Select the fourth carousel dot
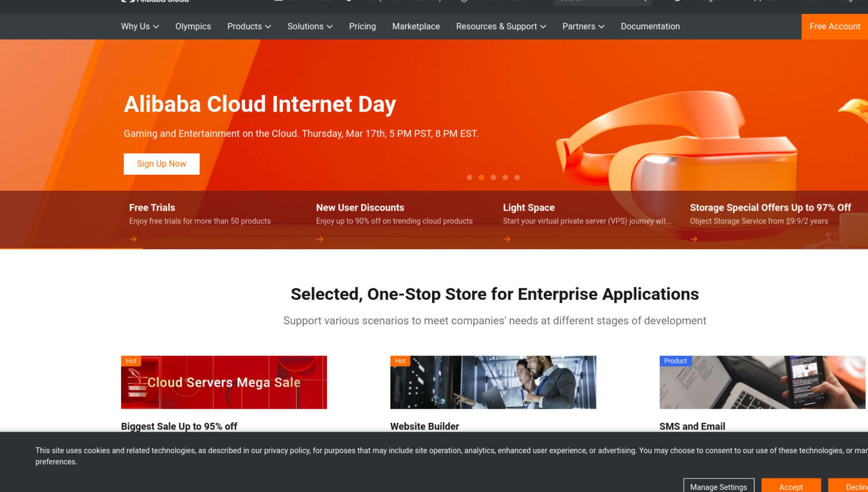This screenshot has width=868, height=492. (505, 178)
